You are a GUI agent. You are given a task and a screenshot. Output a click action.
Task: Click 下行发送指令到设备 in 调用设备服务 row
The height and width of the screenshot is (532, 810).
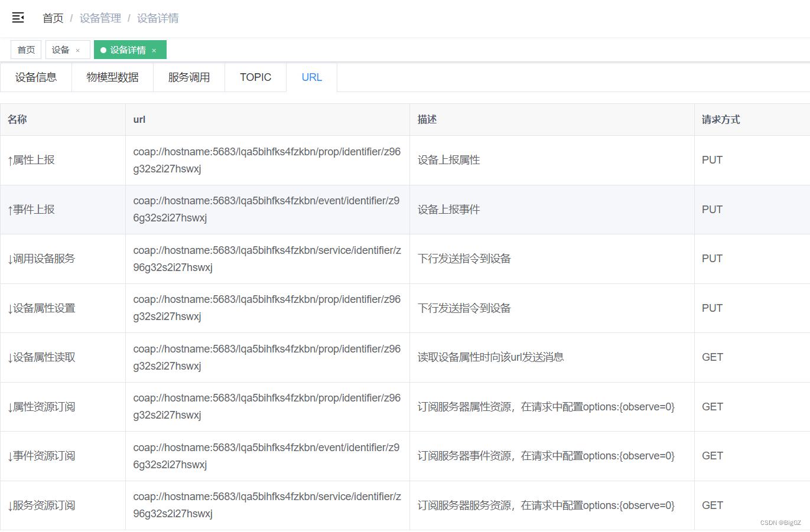click(x=464, y=259)
